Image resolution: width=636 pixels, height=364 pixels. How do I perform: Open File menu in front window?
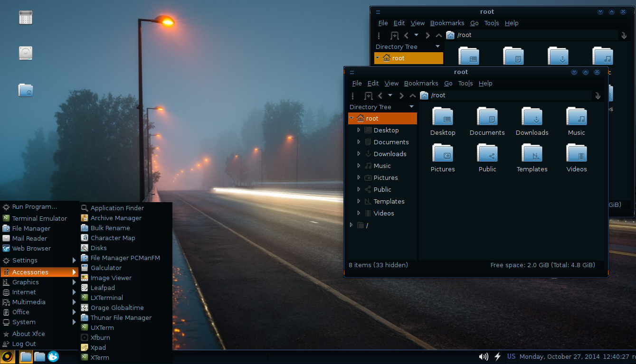357,84
